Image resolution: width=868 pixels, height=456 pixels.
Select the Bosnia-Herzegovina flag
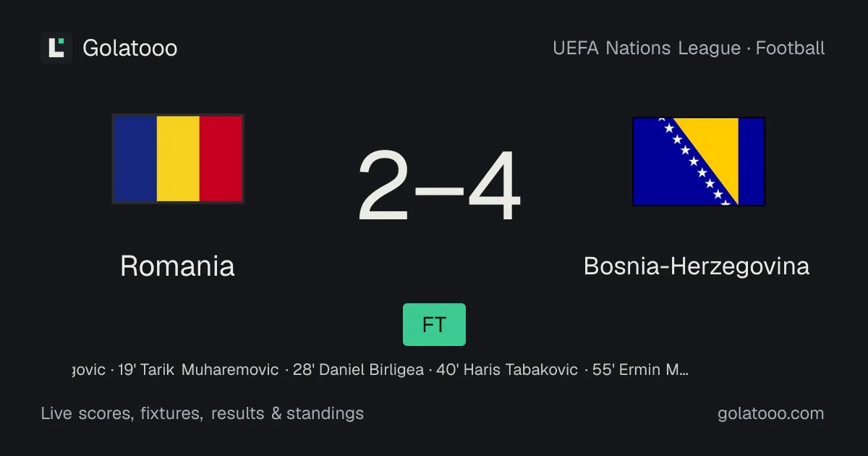click(x=699, y=161)
